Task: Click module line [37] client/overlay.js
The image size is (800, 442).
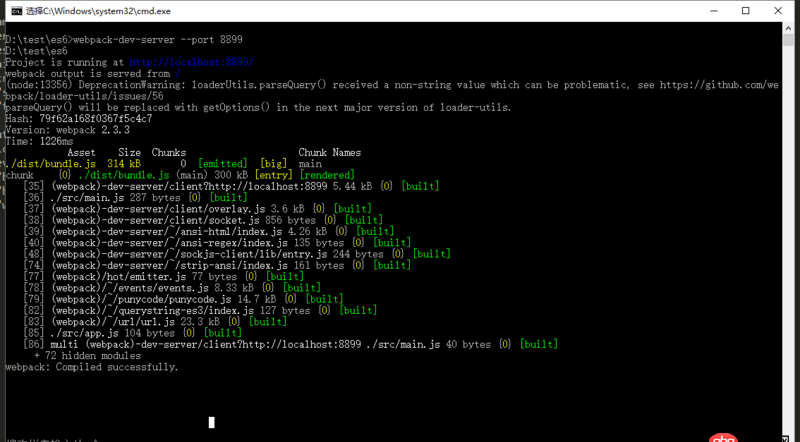Action: (197, 209)
